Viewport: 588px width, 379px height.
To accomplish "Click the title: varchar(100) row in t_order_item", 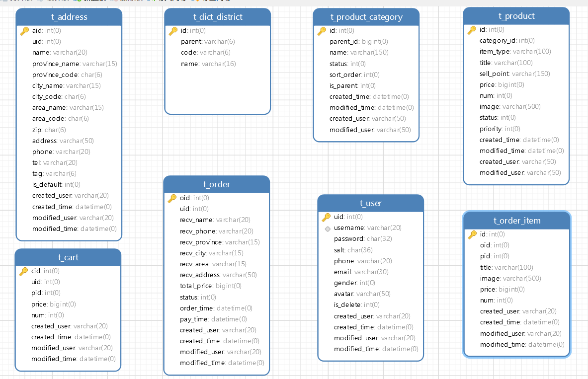I will 506,267.
